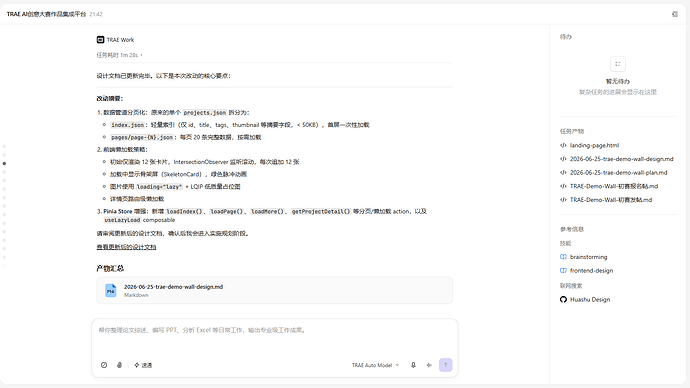Click the inline code pages/page-{N}.json
The width and height of the screenshot is (690, 388).
(x=142, y=137)
